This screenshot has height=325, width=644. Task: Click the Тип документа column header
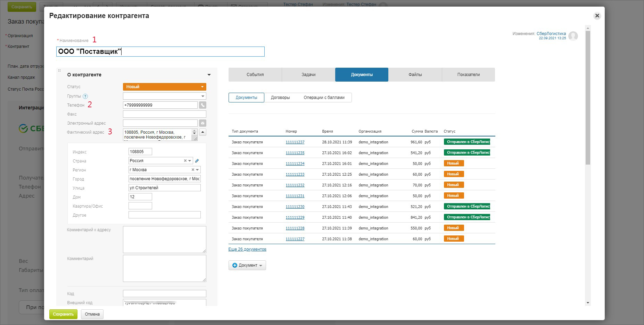(245, 131)
